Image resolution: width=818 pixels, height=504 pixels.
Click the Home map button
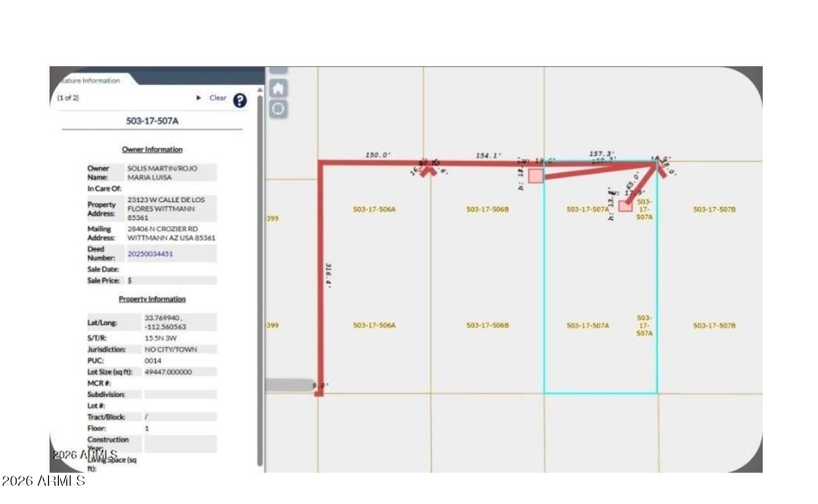(x=278, y=88)
